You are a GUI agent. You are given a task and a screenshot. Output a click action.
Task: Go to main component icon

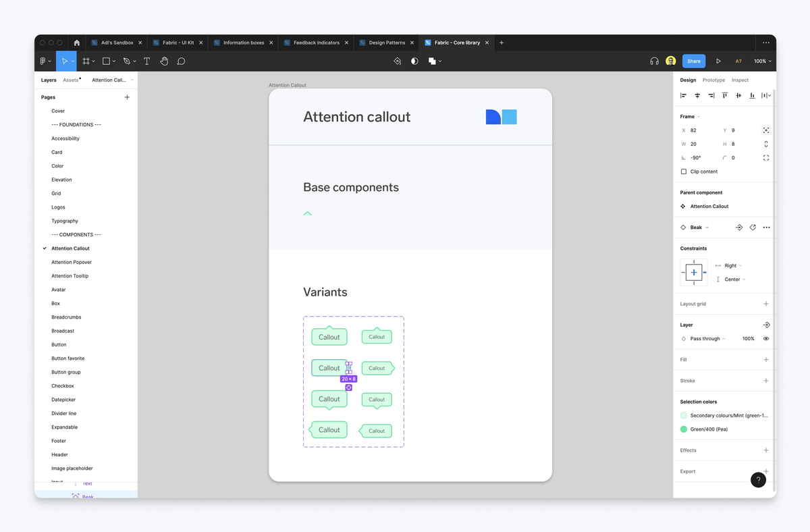pyautogui.click(x=739, y=228)
